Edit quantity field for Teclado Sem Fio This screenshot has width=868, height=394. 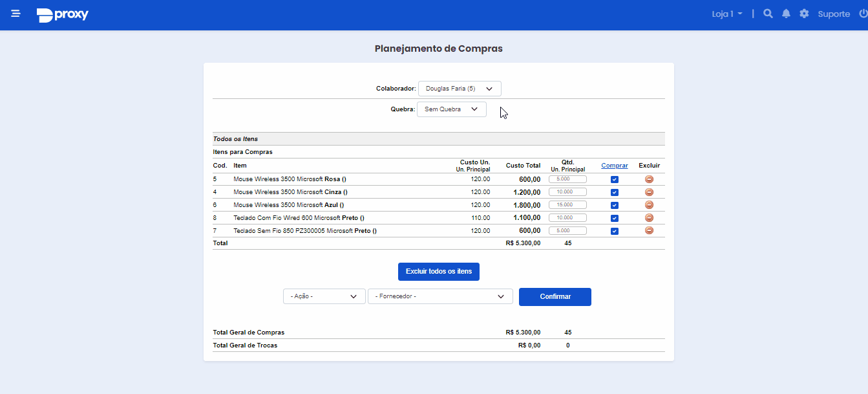[567, 230]
